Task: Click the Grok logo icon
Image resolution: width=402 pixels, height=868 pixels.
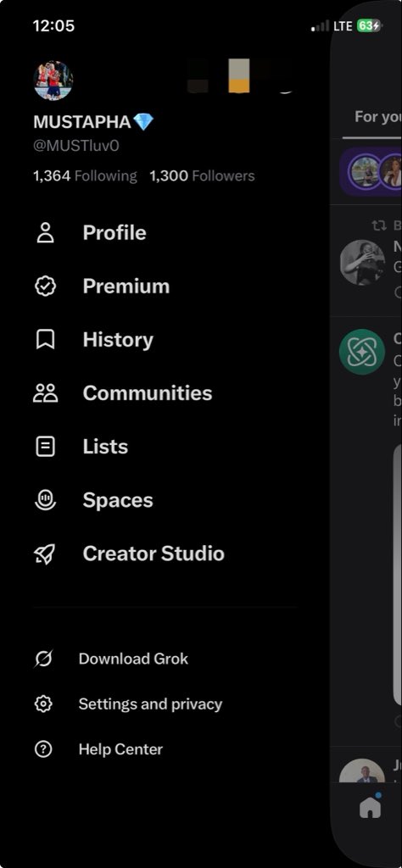Action: pyautogui.click(x=43, y=659)
